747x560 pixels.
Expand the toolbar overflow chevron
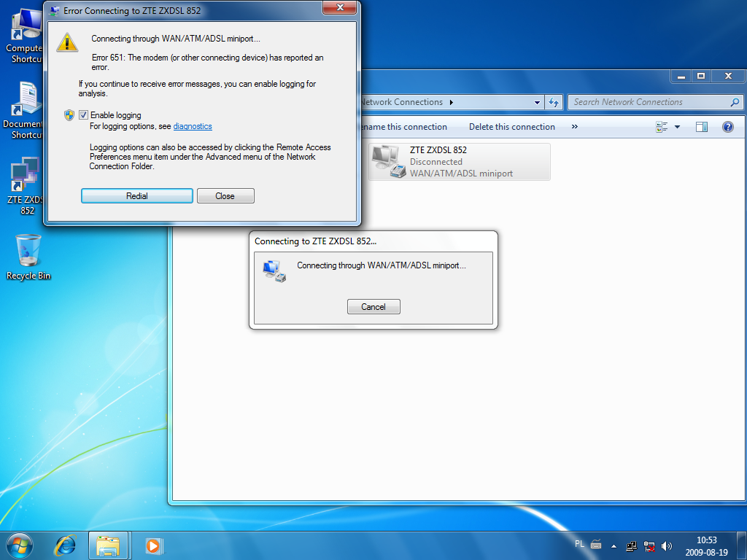574,127
